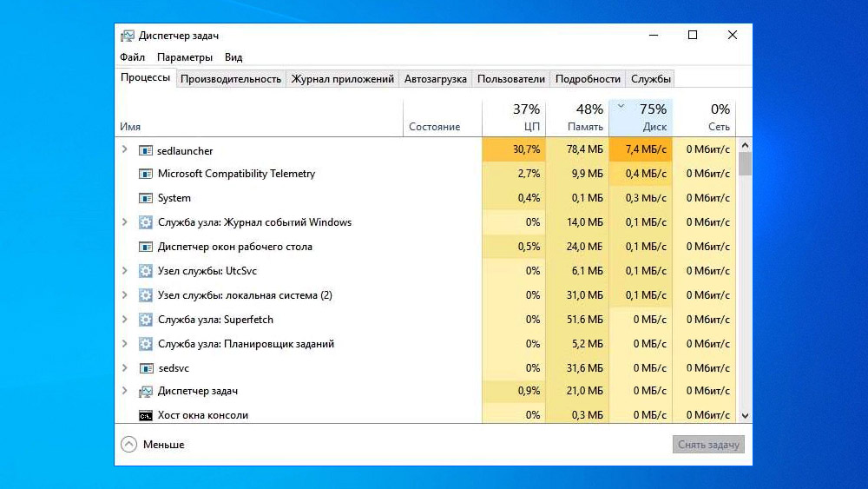868x489 pixels.
Task: Click the Диспетчер задач process row icon
Action: click(x=146, y=392)
